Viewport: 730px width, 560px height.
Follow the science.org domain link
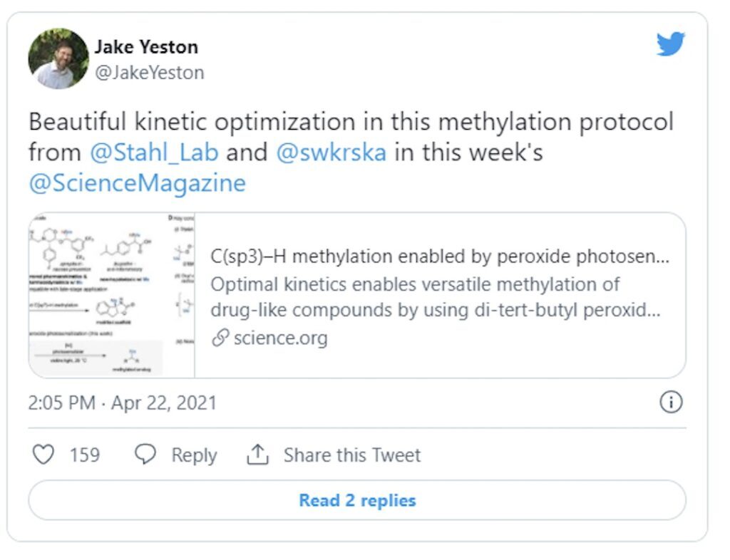tap(280, 338)
